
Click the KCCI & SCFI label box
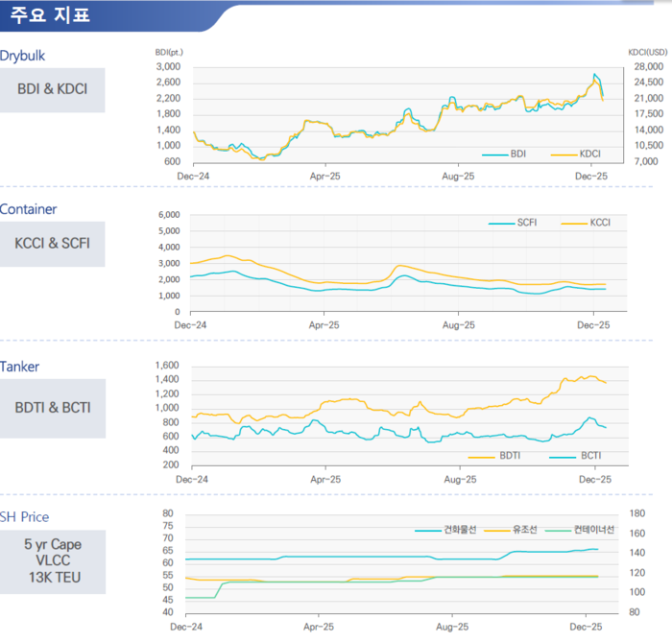click(x=53, y=244)
